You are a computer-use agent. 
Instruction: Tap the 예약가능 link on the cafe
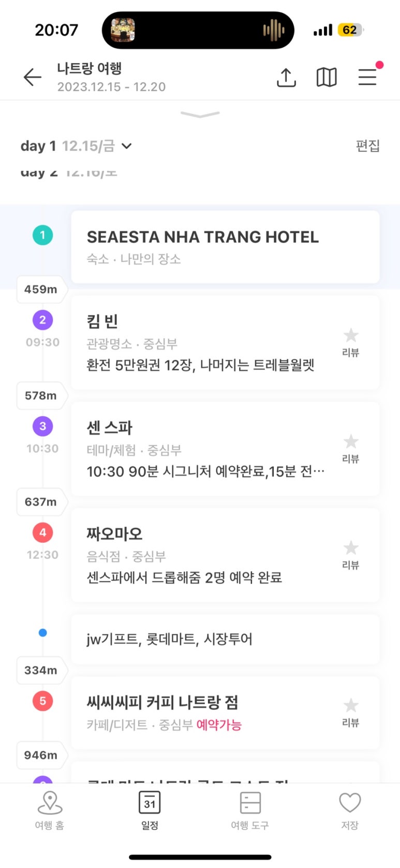(x=219, y=725)
